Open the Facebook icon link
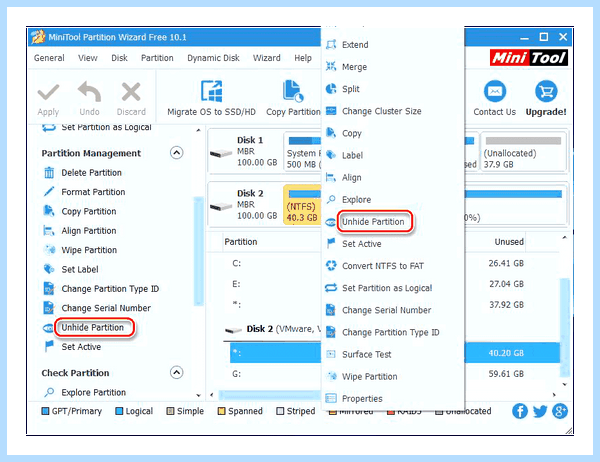 pos(520,411)
